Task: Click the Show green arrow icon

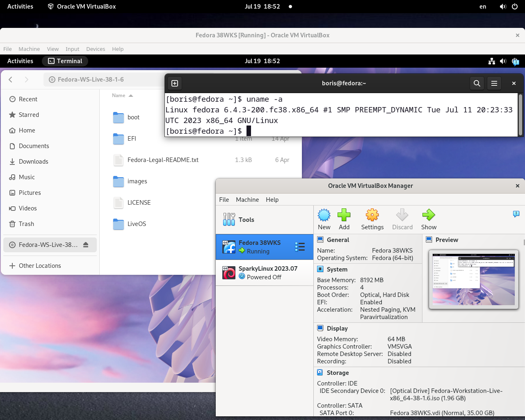Action: click(428, 215)
